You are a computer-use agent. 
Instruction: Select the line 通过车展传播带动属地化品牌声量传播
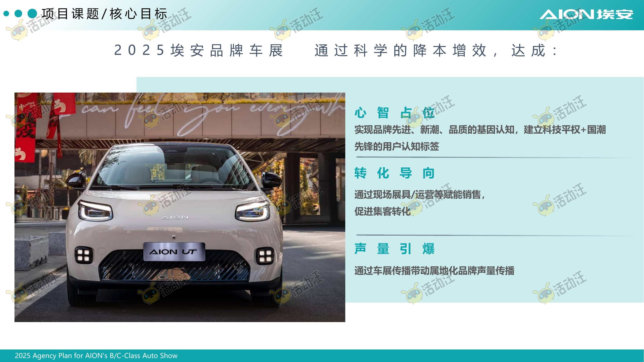(x=434, y=271)
